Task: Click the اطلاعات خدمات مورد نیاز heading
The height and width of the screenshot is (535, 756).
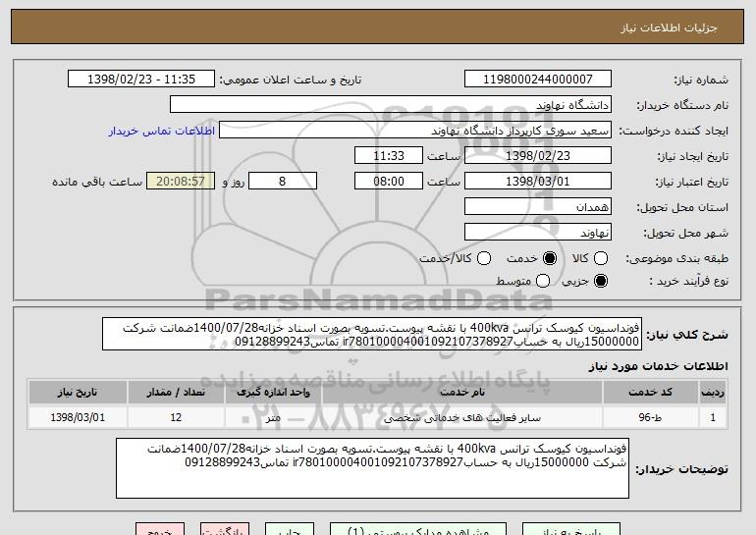Action: pyautogui.click(x=658, y=366)
